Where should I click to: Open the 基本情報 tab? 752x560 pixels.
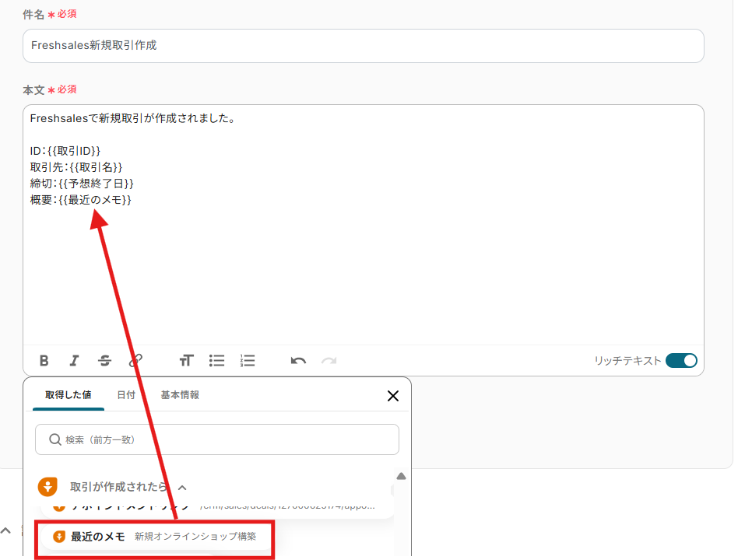pos(180,395)
